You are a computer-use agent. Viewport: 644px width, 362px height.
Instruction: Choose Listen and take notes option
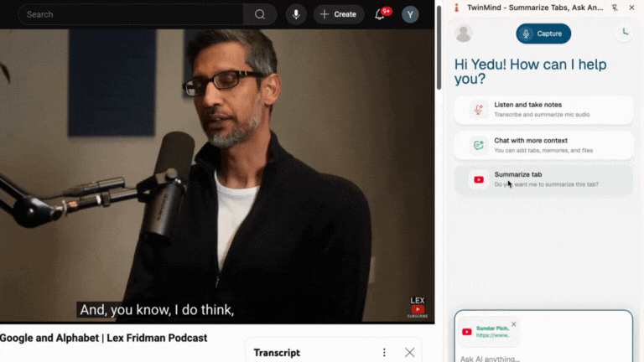coord(543,109)
